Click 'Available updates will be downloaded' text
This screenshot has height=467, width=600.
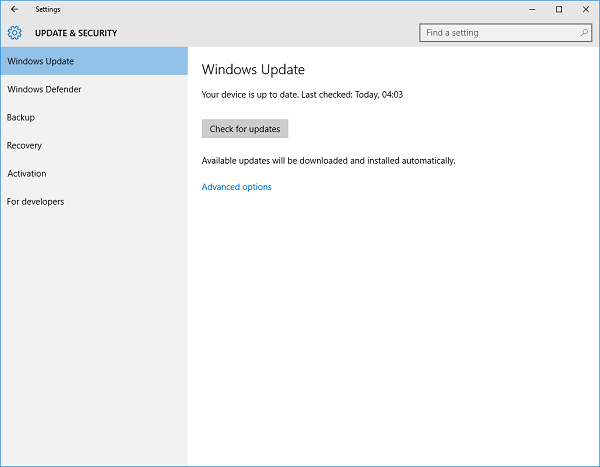click(328, 161)
